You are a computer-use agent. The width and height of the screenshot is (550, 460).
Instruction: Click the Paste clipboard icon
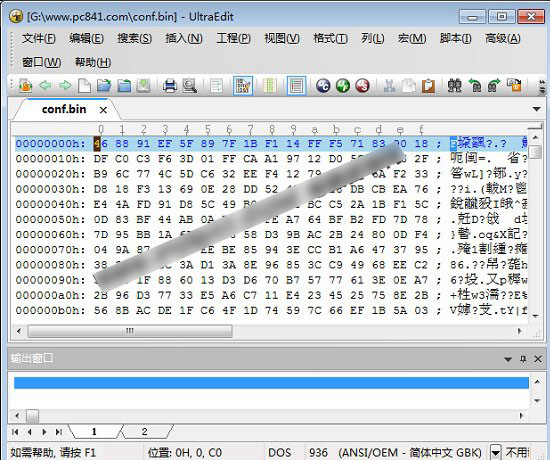pos(428,85)
